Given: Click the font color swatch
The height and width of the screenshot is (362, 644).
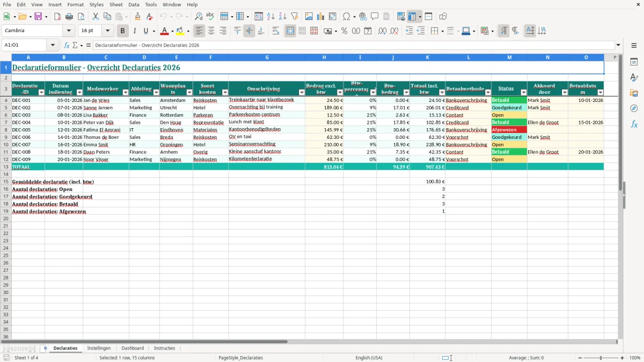Looking at the screenshot, I should tap(165, 31).
